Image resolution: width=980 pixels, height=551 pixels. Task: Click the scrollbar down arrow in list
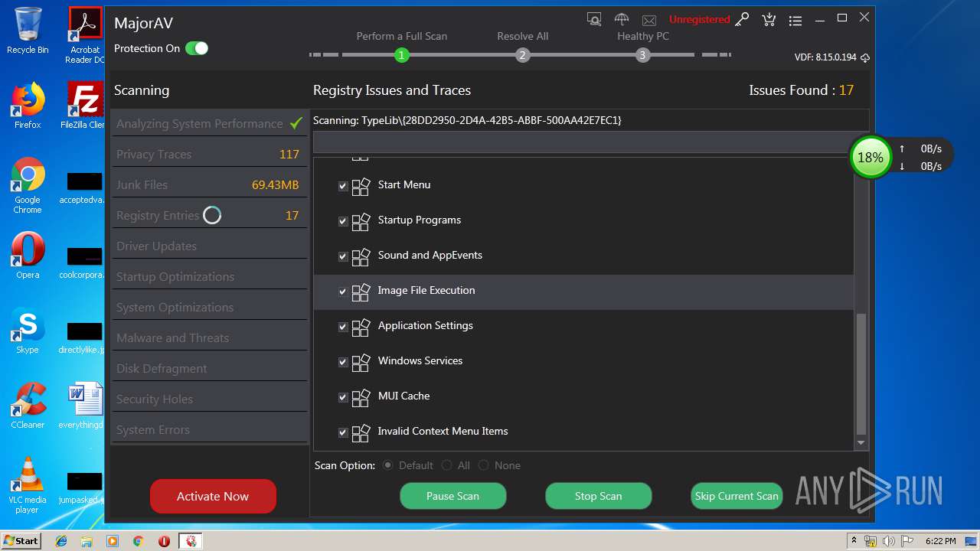point(861,443)
